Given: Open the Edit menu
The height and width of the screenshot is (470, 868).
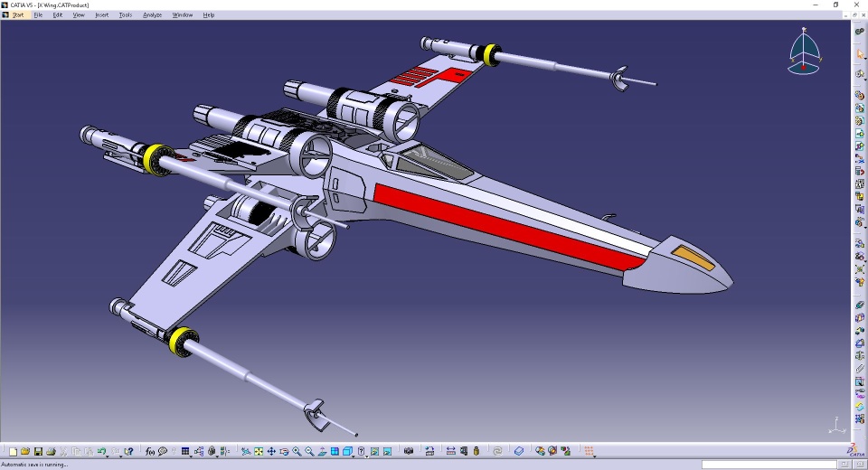Looking at the screenshot, I should pyautogui.click(x=58, y=15).
